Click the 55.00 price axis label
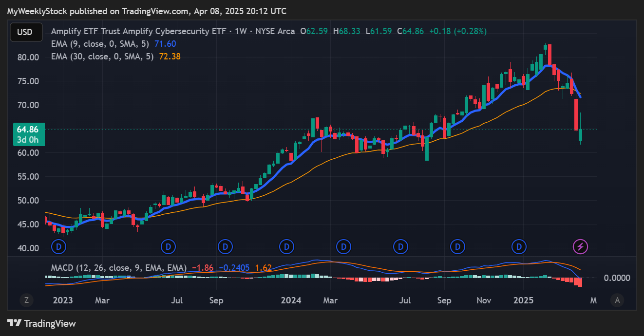Image resolution: width=644 pixels, height=336 pixels. [x=28, y=177]
